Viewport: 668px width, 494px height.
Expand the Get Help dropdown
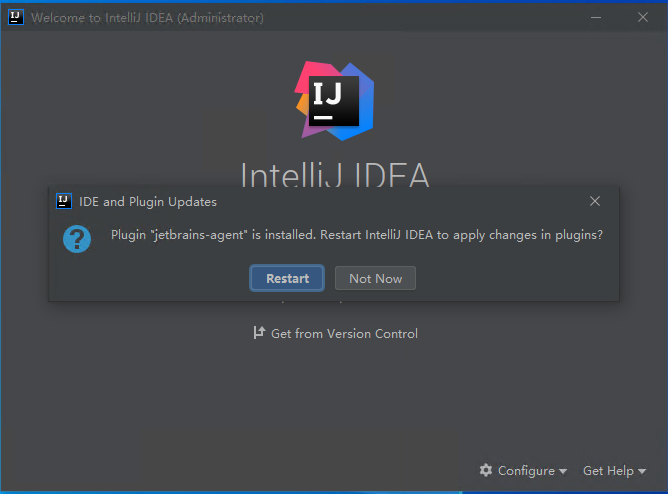point(614,471)
